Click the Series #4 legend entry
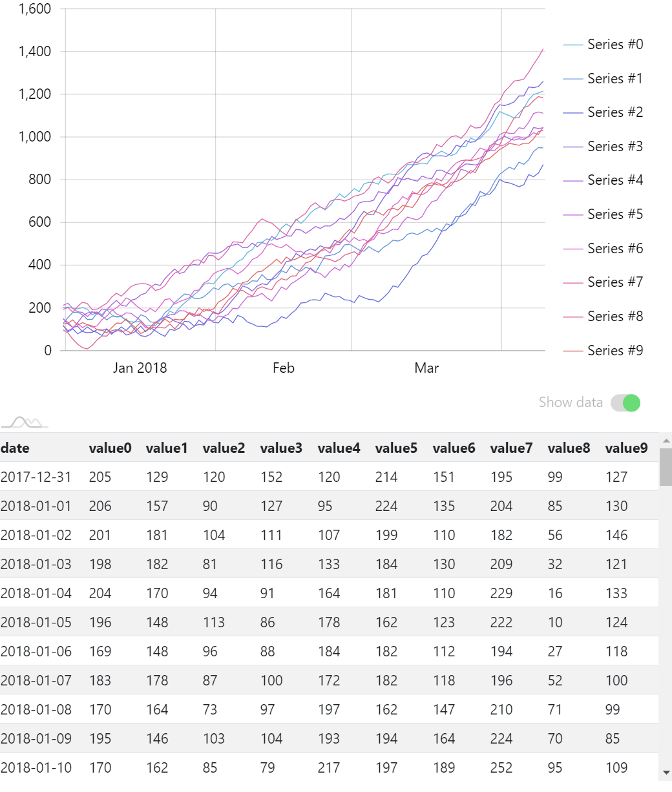 (611, 180)
